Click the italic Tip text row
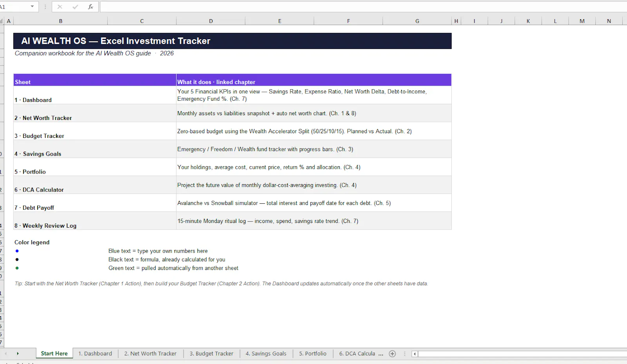 pos(221,284)
